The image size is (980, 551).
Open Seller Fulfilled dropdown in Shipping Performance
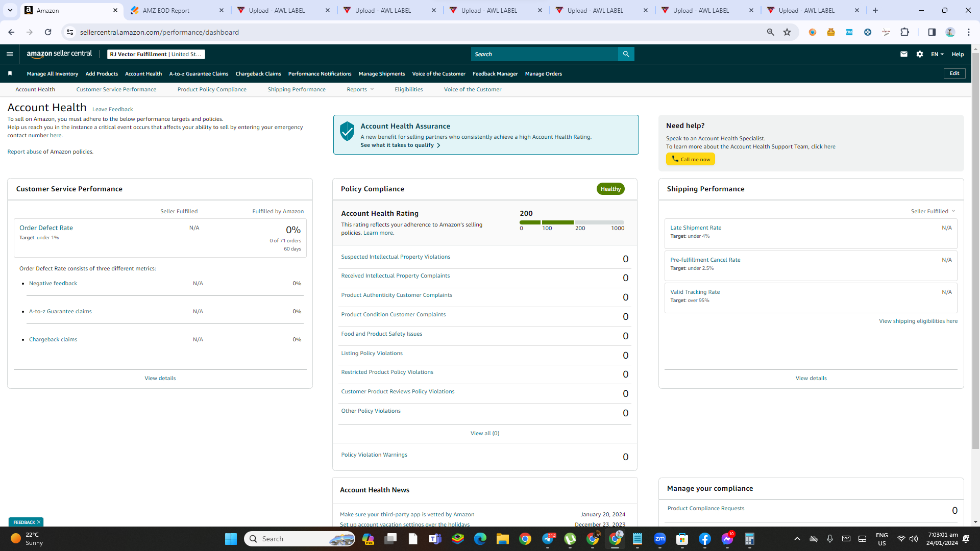click(933, 211)
